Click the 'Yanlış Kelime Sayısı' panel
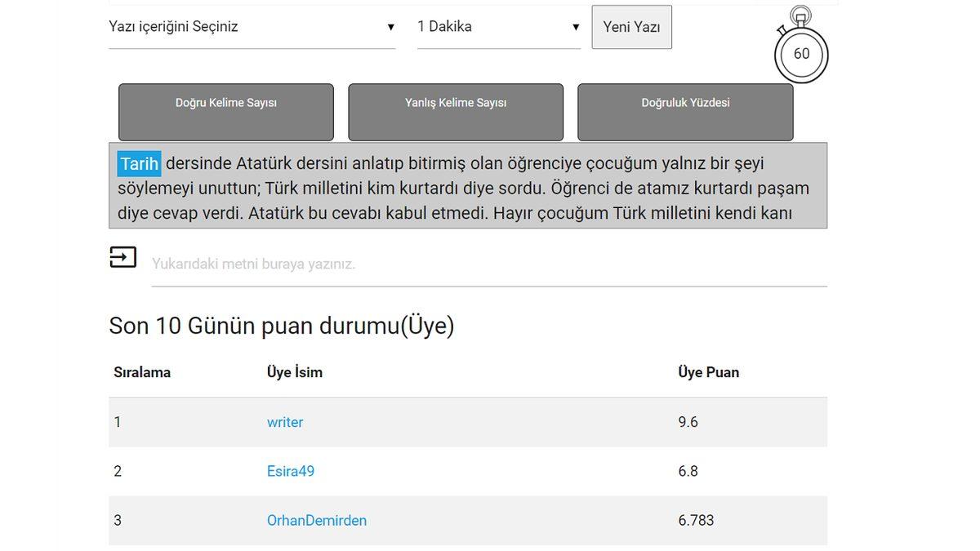The height and width of the screenshot is (551, 980). 456,112
